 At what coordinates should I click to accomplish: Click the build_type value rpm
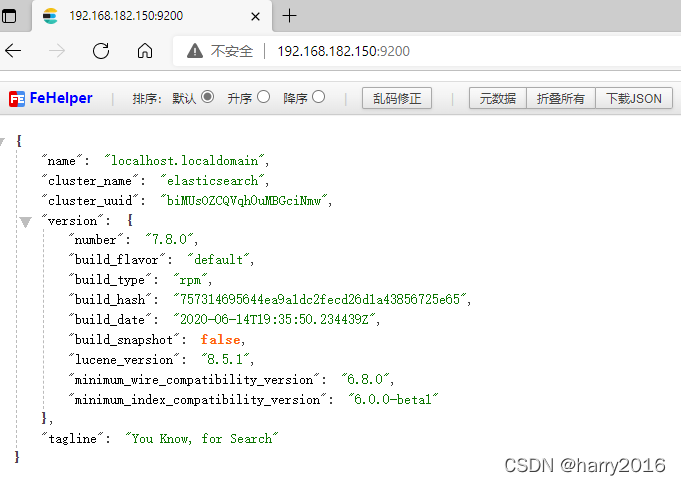click(x=190, y=280)
